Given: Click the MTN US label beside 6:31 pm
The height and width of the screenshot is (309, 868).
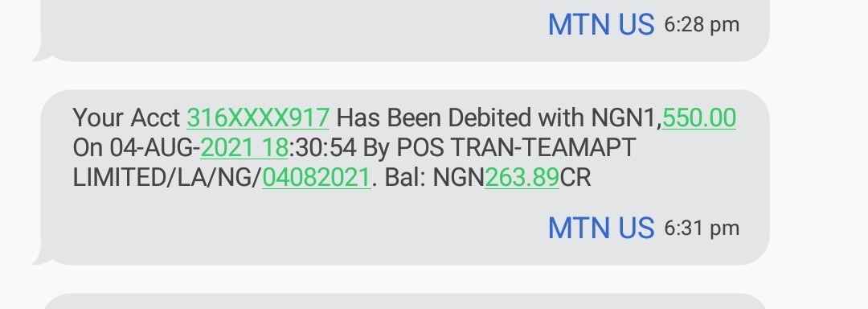Looking at the screenshot, I should [x=601, y=229].
